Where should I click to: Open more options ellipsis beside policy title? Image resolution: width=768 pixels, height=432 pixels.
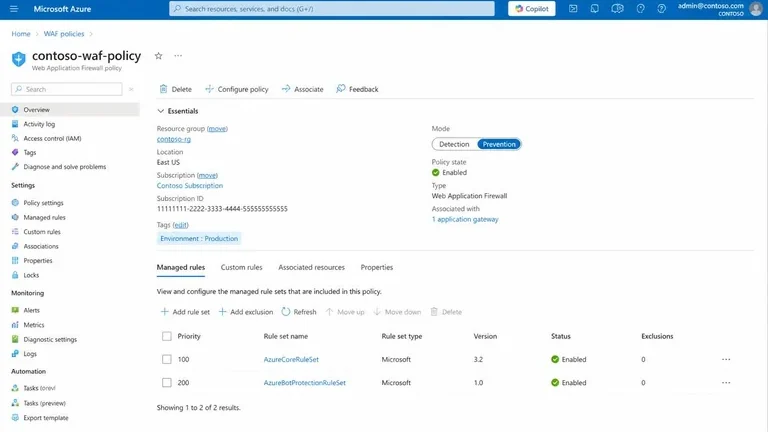pyautogui.click(x=178, y=56)
